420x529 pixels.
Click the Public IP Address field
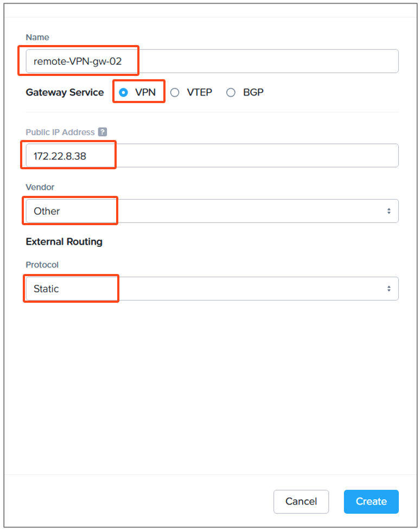point(212,156)
